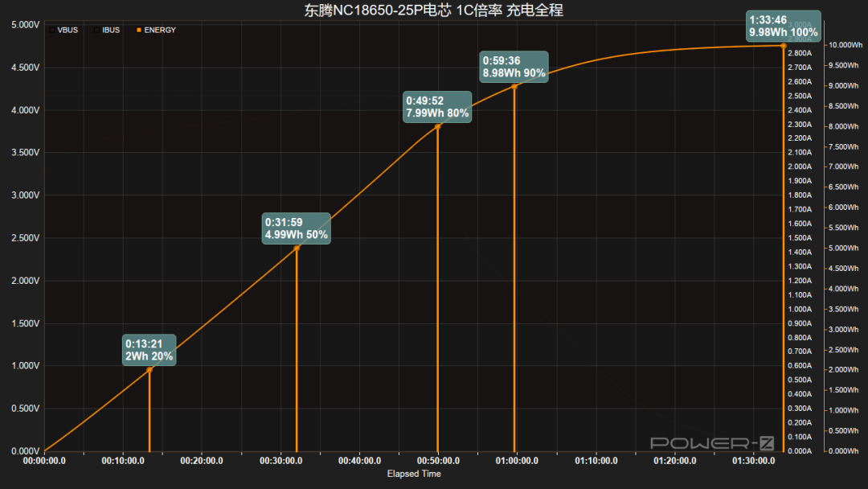The height and width of the screenshot is (489, 868).
Task: Select the 0:31:59 4.99Wh 50% label
Action: (296, 228)
